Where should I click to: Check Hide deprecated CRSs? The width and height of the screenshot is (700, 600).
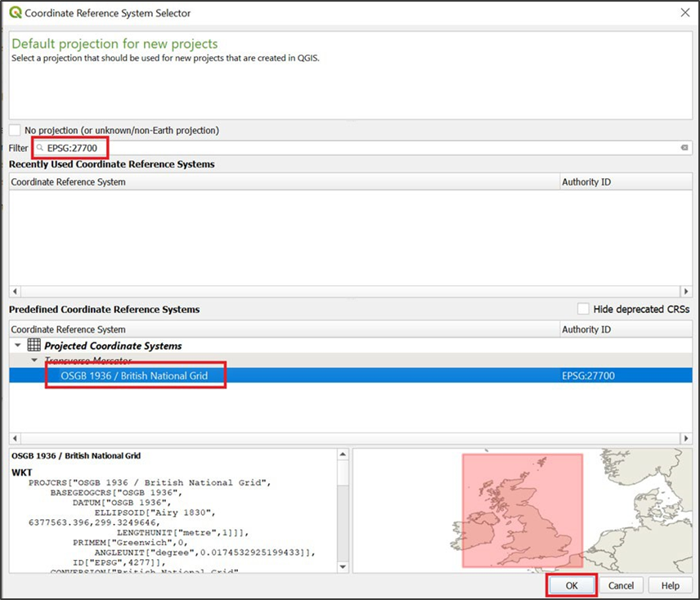pos(584,309)
